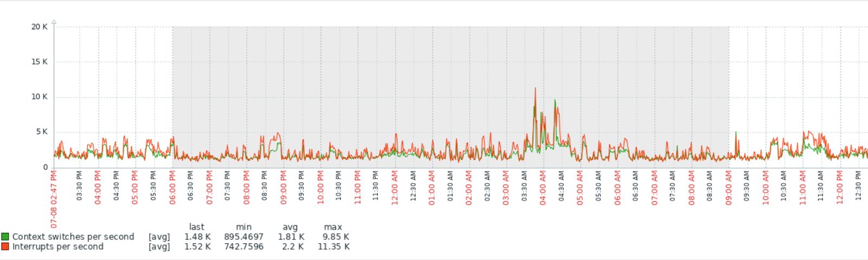Click the 895.4697 min context switches value
Viewport: 868px width, 260px height.
244,237
